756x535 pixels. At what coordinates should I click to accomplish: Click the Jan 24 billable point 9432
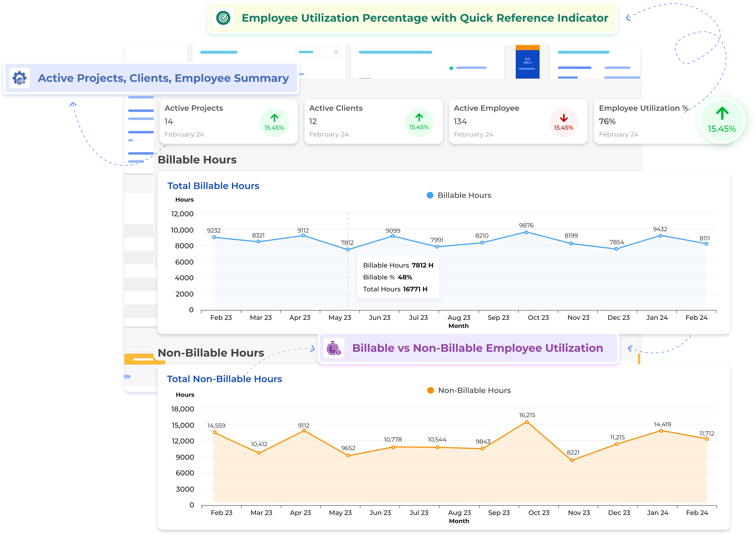click(x=660, y=236)
